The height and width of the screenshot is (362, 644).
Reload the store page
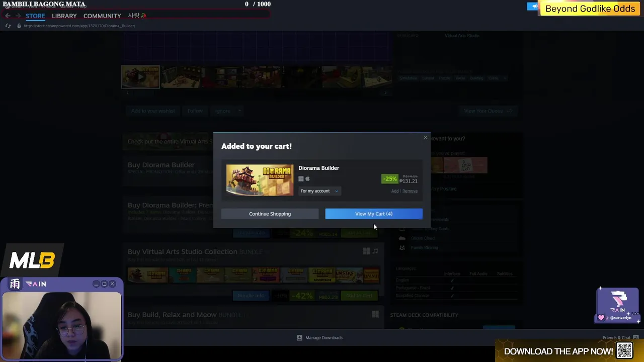[x=8, y=26]
